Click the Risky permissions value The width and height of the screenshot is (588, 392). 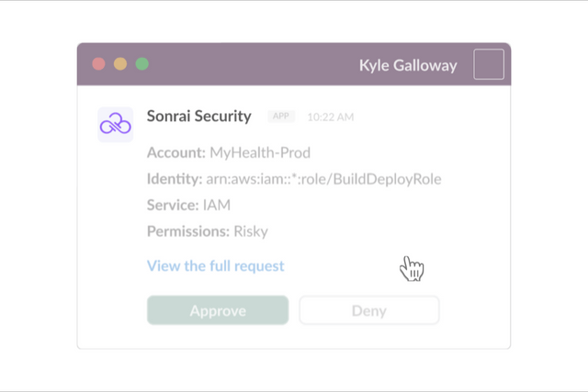pyautogui.click(x=251, y=231)
